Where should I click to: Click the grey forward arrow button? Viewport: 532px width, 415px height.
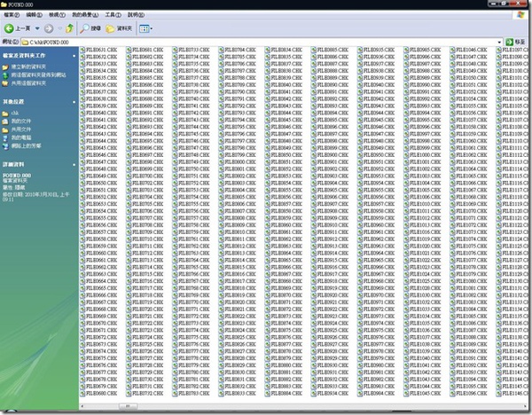click(49, 28)
